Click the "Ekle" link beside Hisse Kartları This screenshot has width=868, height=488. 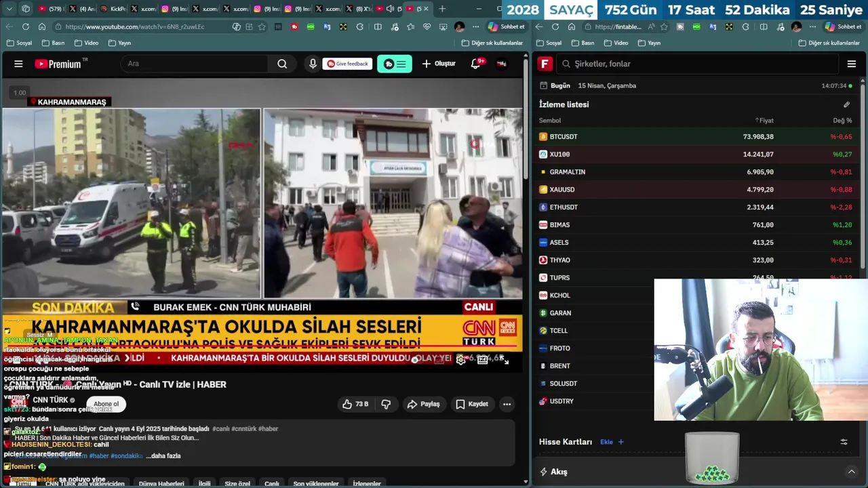click(612, 442)
